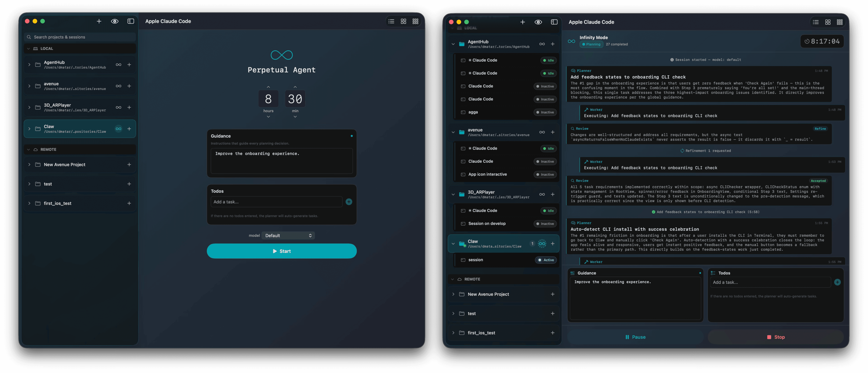Toggle the eye visibility icon in right window

click(538, 22)
